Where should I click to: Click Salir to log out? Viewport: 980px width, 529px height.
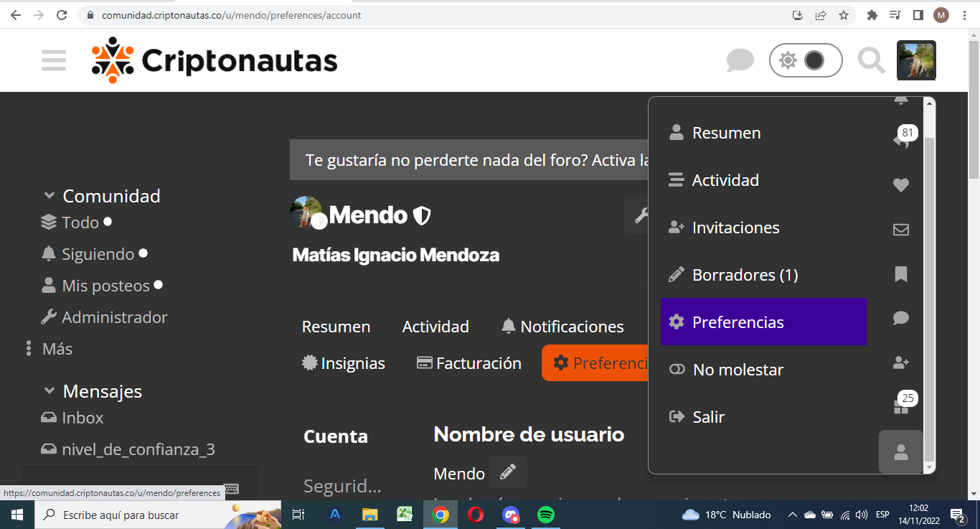click(707, 417)
